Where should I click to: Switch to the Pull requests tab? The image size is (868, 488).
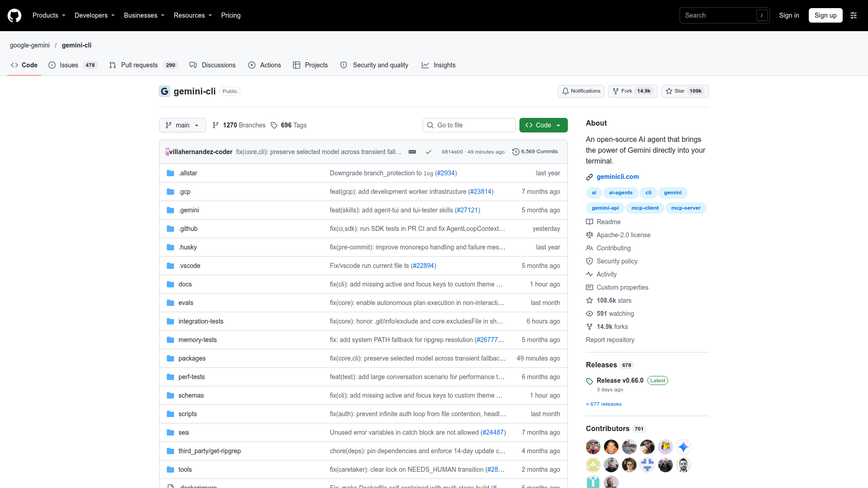[144, 65]
